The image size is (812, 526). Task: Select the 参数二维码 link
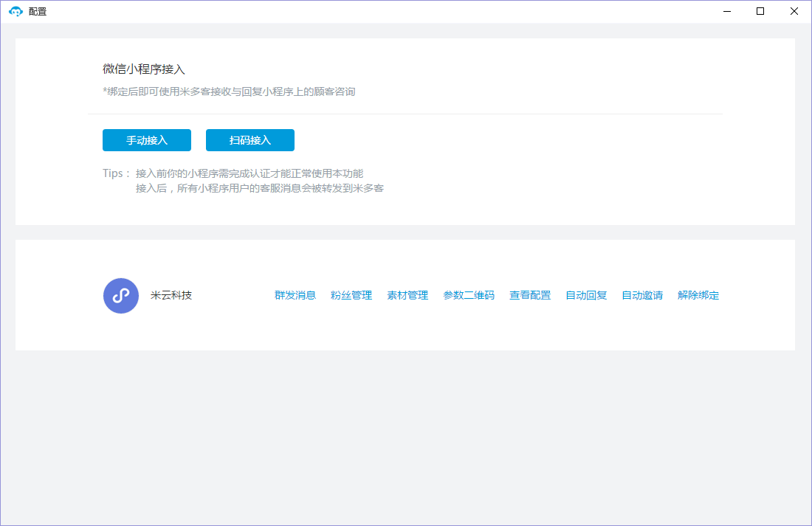pos(469,295)
